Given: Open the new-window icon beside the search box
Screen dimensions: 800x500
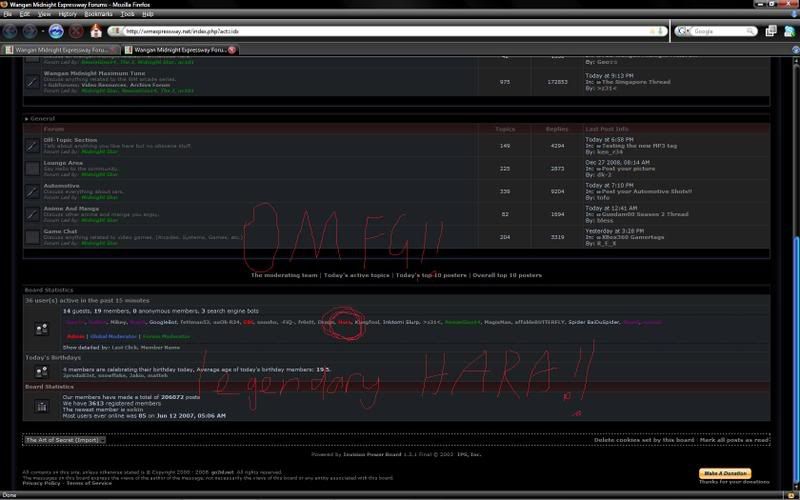Looking at the screenshot, I should (x=771, y=31).
